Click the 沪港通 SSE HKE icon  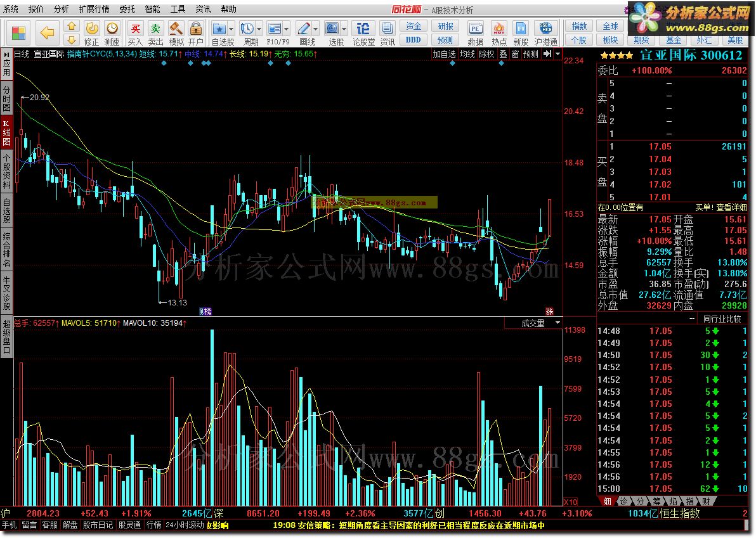[546, 29]
